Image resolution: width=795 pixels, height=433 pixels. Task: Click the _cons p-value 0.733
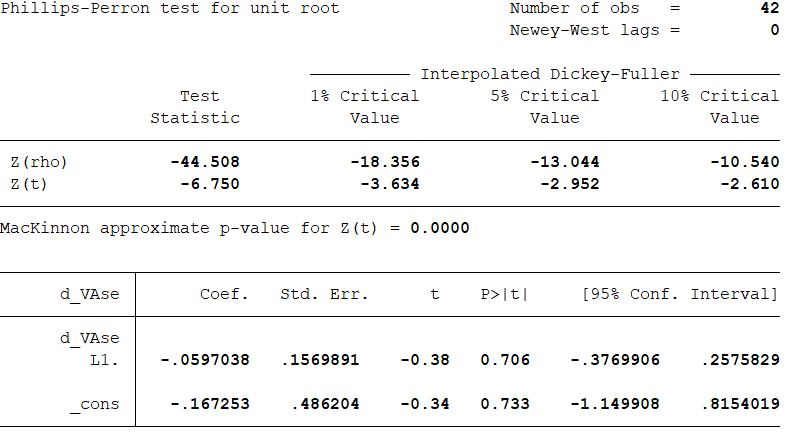click(505, 404)
